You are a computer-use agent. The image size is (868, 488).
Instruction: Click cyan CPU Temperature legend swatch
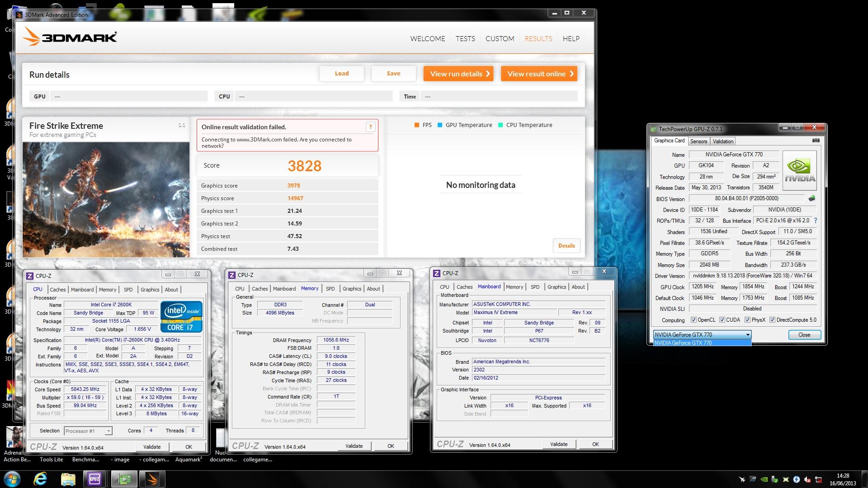coord(500,125)
